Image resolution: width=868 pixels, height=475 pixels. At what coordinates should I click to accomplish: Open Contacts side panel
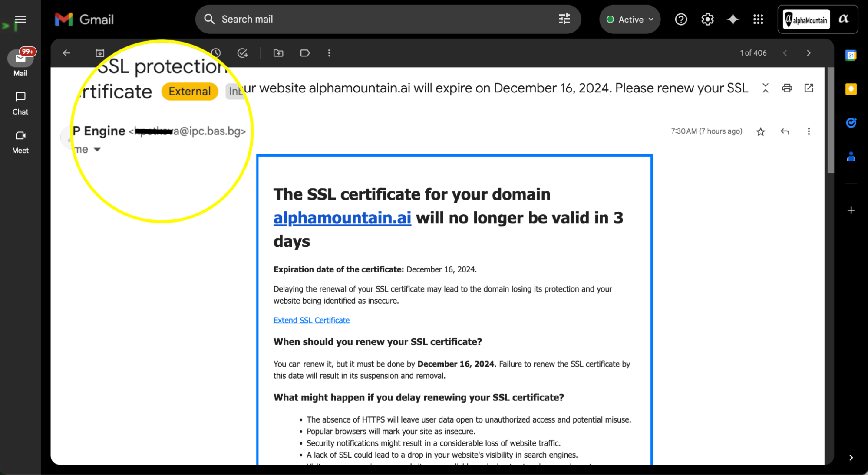point(851,157)
